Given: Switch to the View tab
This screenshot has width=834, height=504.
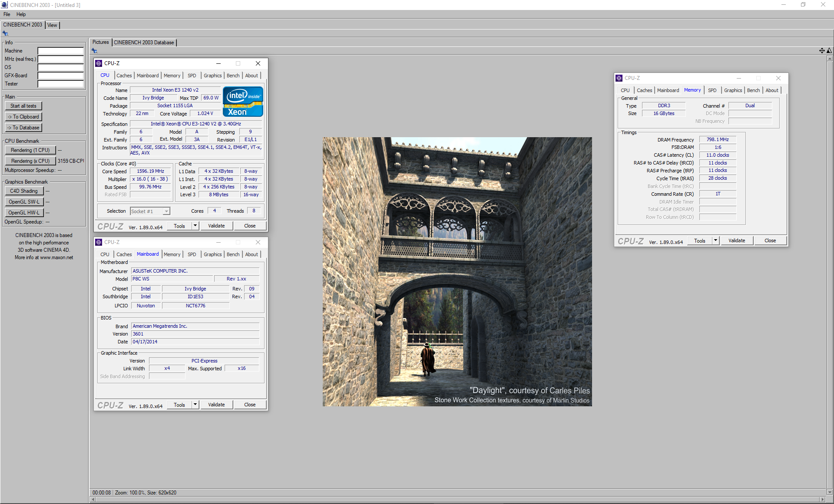Looking at the screenshot, I should 52,25.
